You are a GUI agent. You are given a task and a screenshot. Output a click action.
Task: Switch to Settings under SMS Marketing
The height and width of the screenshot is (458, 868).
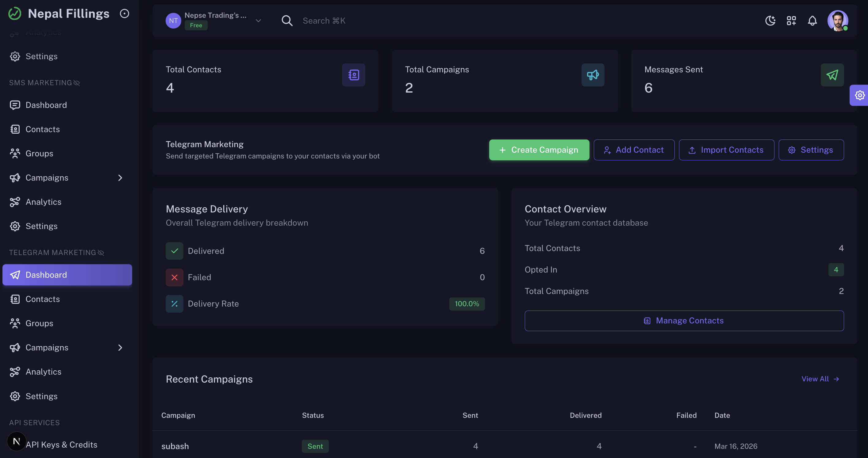tap(42, 226)
